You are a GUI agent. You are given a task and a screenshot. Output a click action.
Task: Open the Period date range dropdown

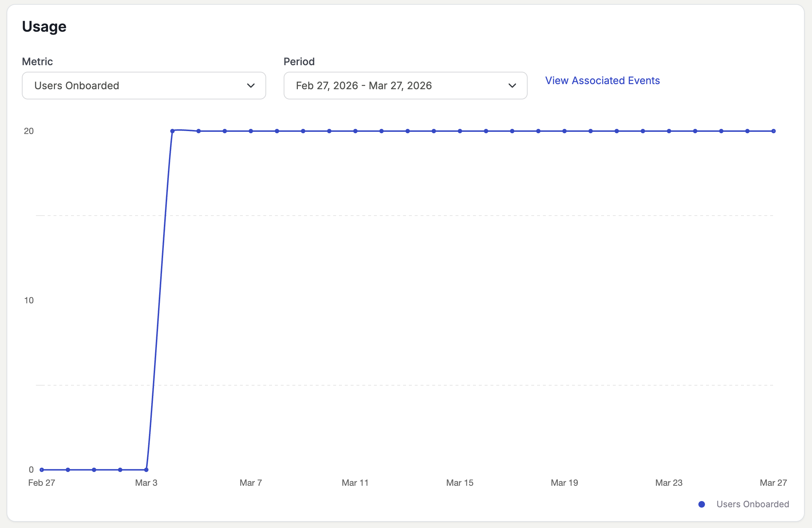[x=405, y=86]
